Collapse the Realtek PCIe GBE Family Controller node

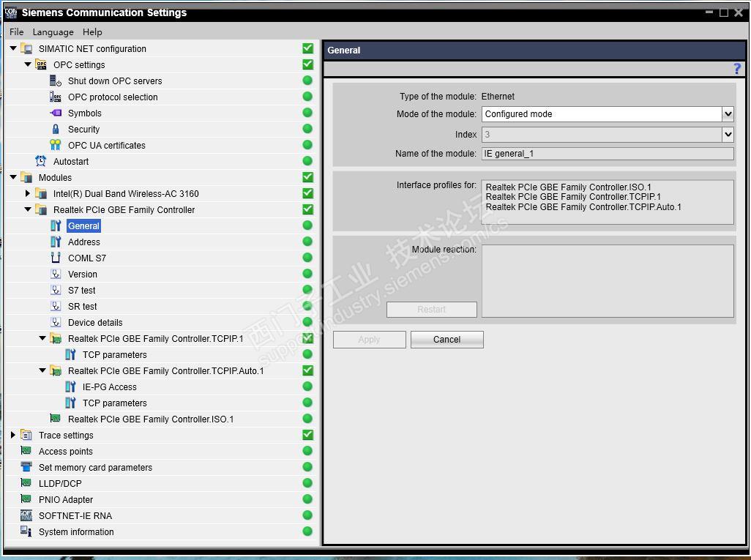click(28, 209)
